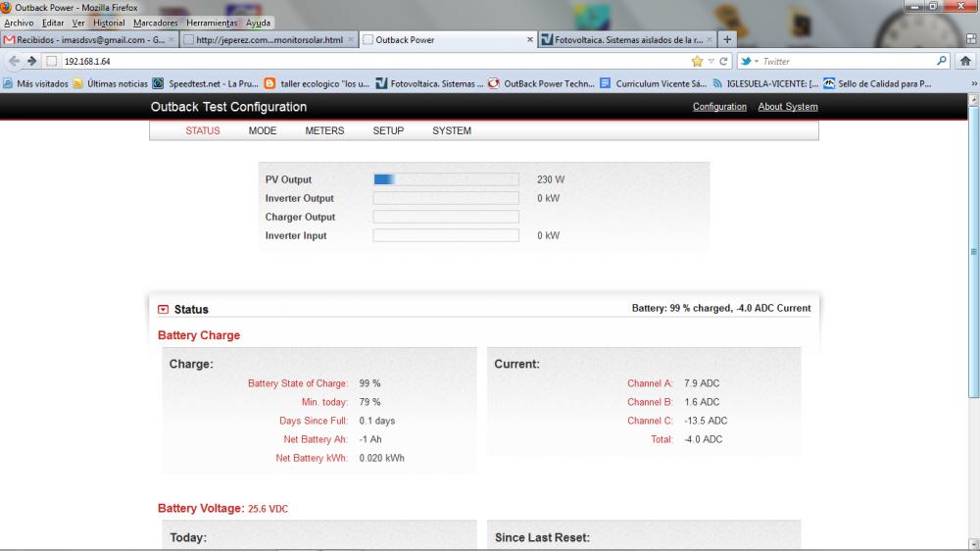Open the Ver menu
Viewport: 980px width, 551px height.
pos(78,23)
